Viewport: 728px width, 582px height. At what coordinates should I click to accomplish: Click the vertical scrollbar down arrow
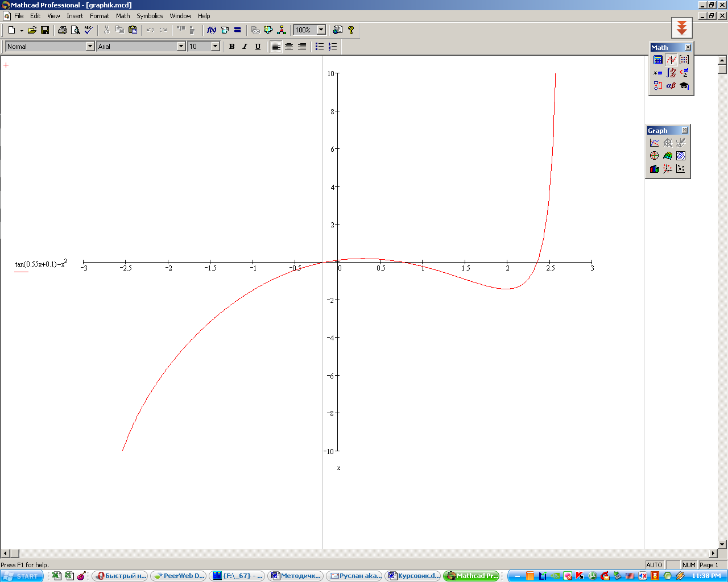point(722,544)
